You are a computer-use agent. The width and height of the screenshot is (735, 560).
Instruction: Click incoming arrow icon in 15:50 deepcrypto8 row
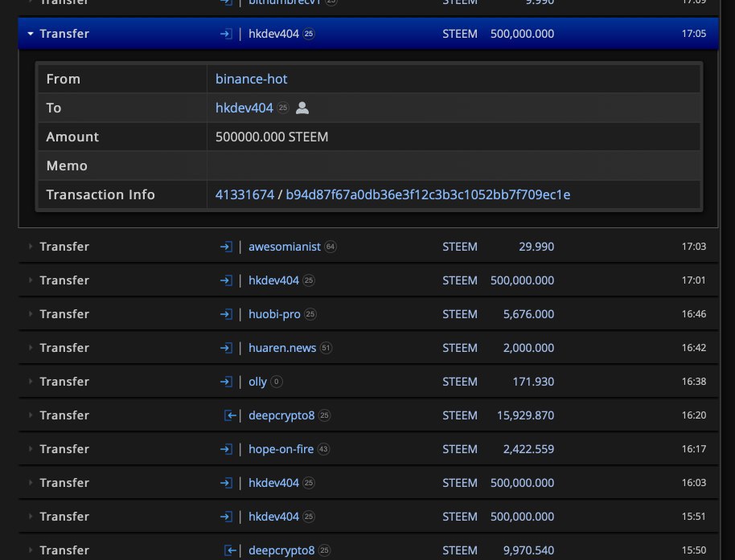click(x=230, y=550)
